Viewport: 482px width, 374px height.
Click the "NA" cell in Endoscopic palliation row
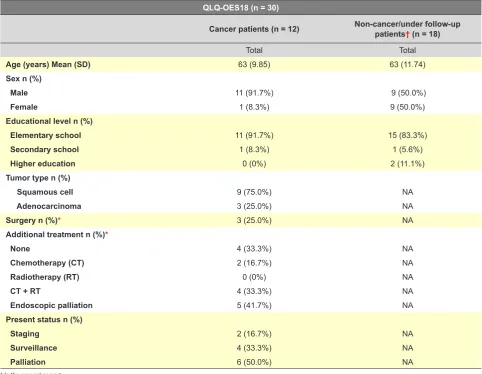407,305
